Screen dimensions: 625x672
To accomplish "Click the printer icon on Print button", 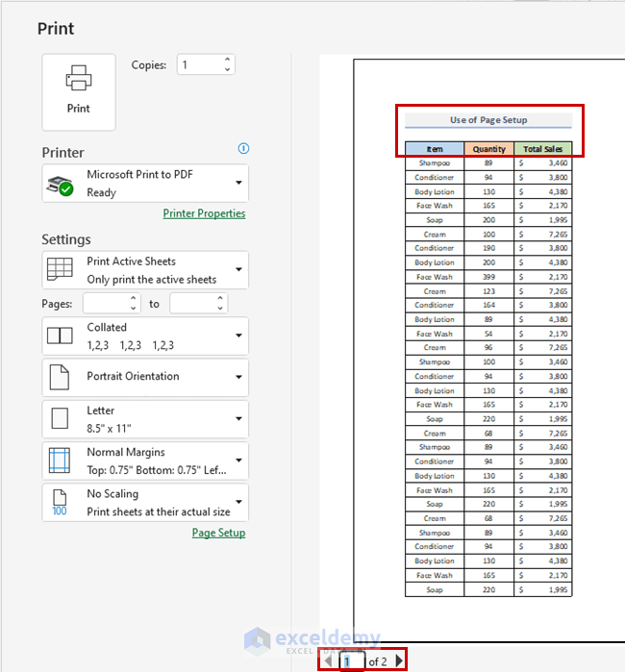I will (79, 78).
